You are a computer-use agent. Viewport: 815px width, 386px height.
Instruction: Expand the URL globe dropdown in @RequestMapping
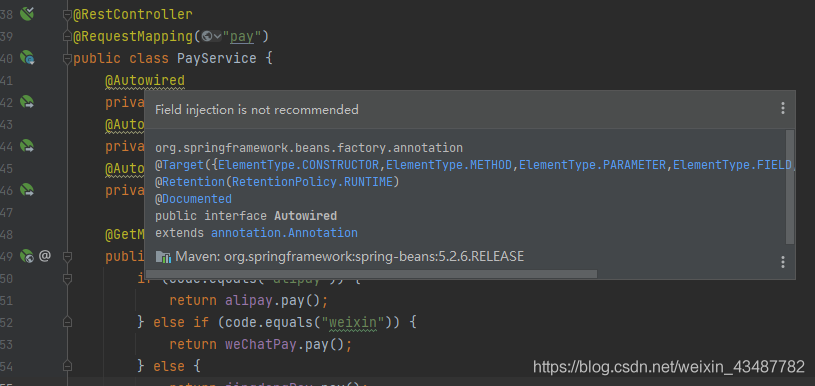212,36
